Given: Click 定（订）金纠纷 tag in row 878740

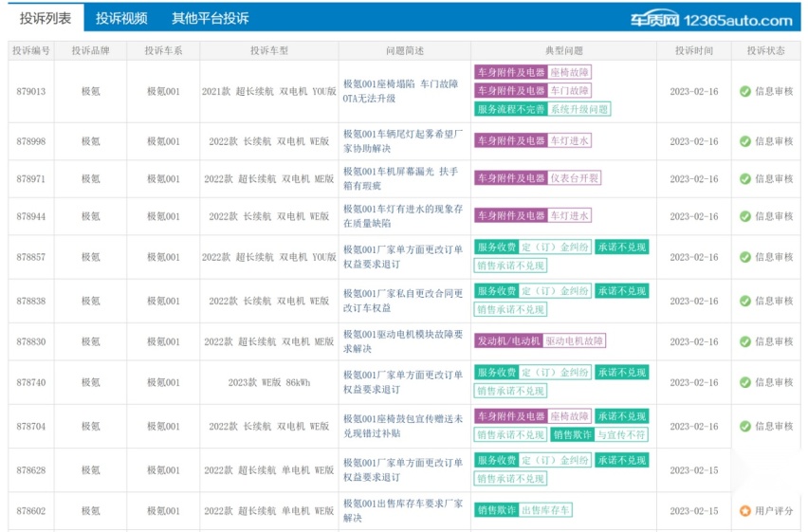Looking at the screenshot, I should point(555,372).
